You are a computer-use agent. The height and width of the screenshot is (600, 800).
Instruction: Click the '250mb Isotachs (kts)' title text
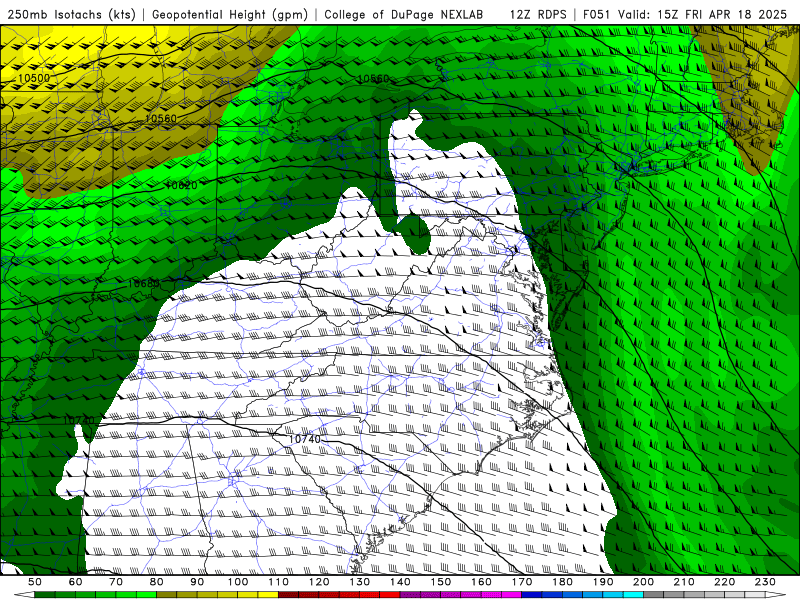(x=71, y=14)
